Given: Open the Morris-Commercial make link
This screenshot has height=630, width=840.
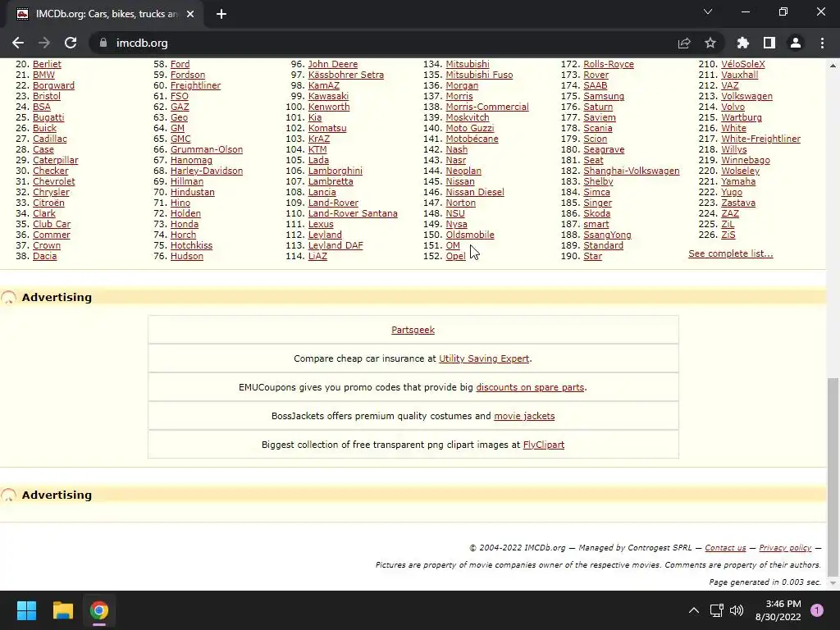Looking at the screenshot, I should (x=487, y=107).
